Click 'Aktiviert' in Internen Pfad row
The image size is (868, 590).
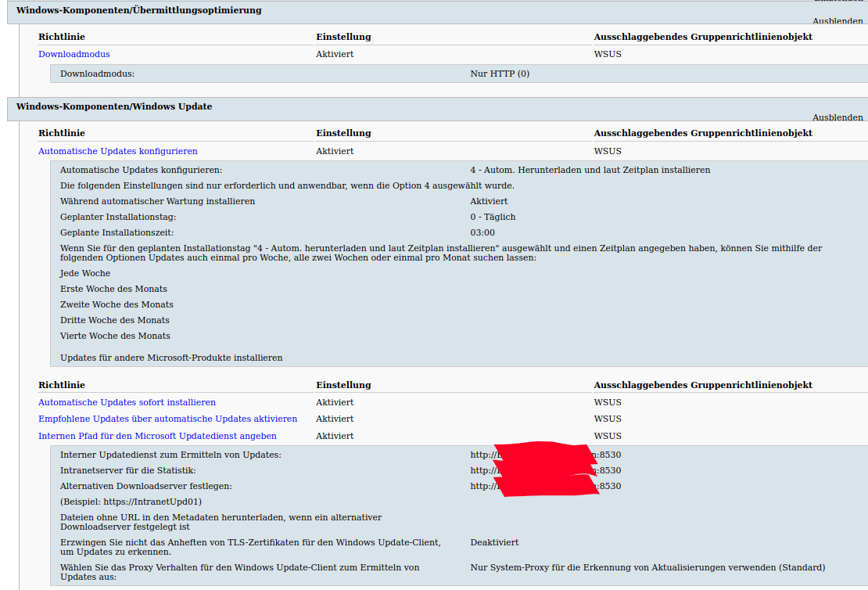pyautogui.click(x=335, y=436)
